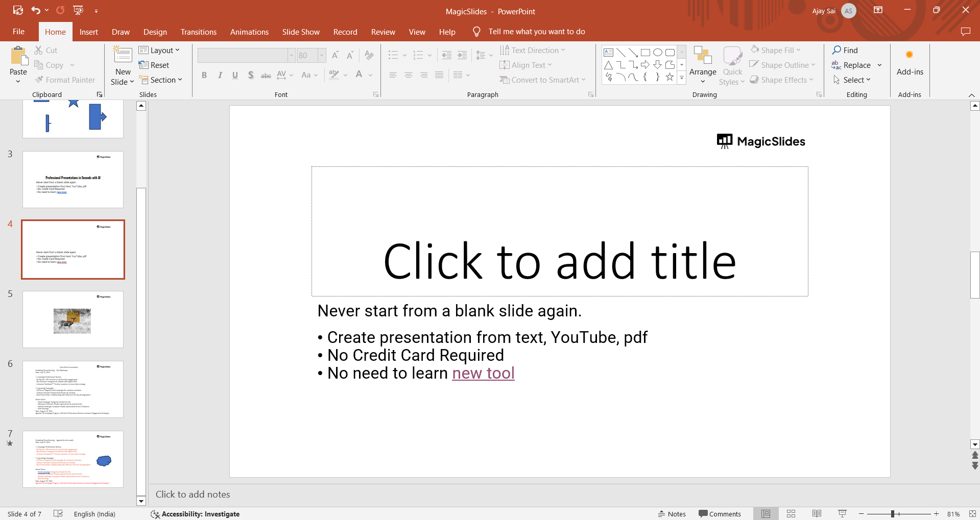Toggle Normal view button
This screenshot has width=980, height=520.
click(766, 514)
